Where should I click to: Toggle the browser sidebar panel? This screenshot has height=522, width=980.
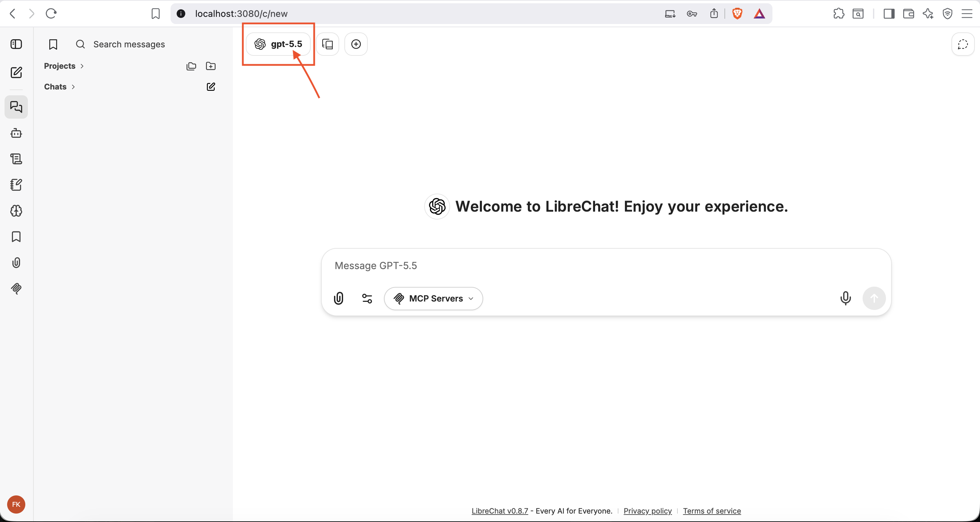(x=889, y=14)
